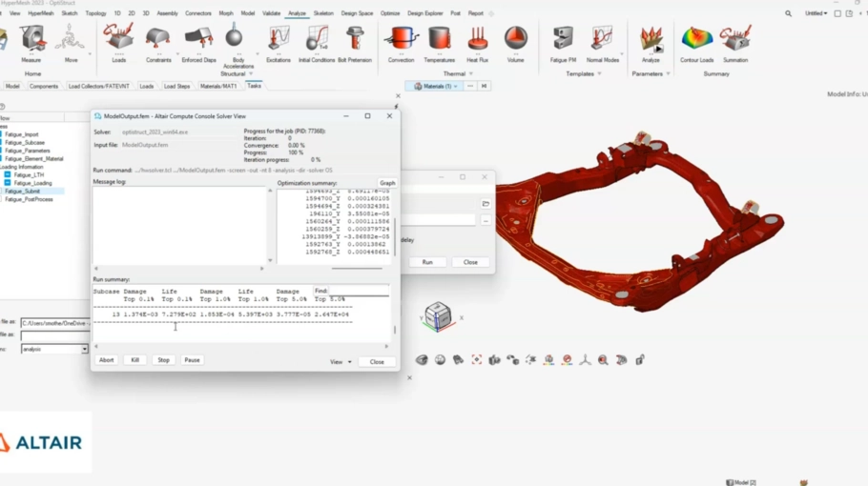Click the Run button in background dialog
Viewport: 868px width, 486px height.
point(427,262)
